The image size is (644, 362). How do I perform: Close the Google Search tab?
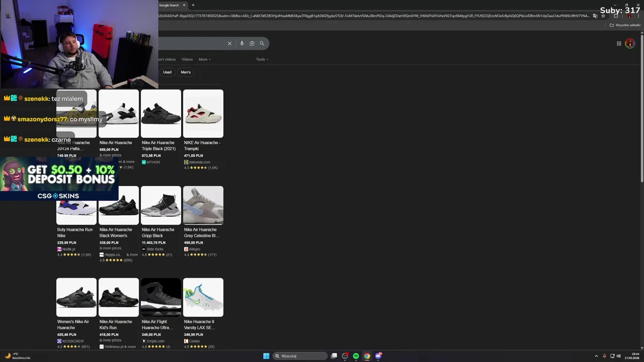[x=184, y=5]
